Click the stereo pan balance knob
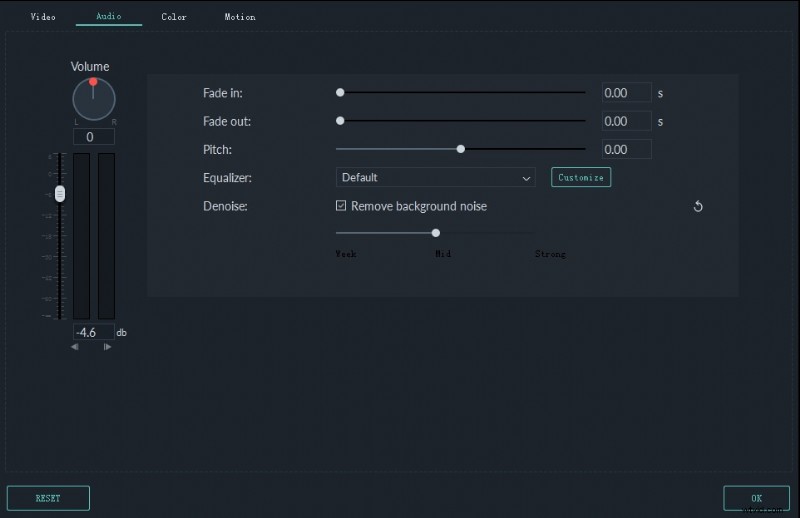 94,99
